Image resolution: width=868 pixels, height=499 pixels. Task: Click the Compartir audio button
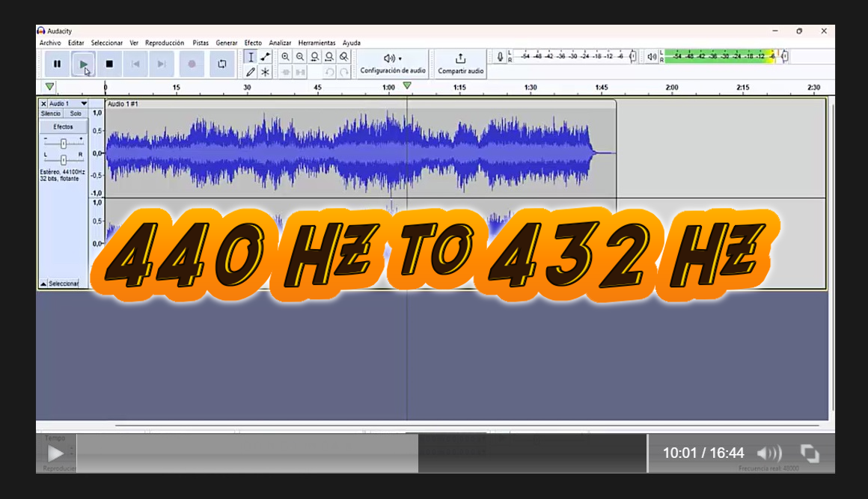click(461, 64)
